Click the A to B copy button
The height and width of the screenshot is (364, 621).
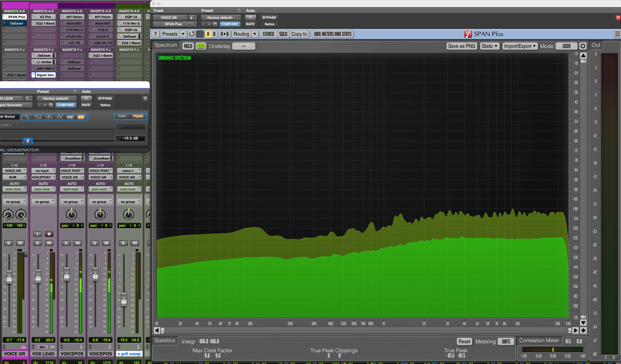click(x=224, y=34)
